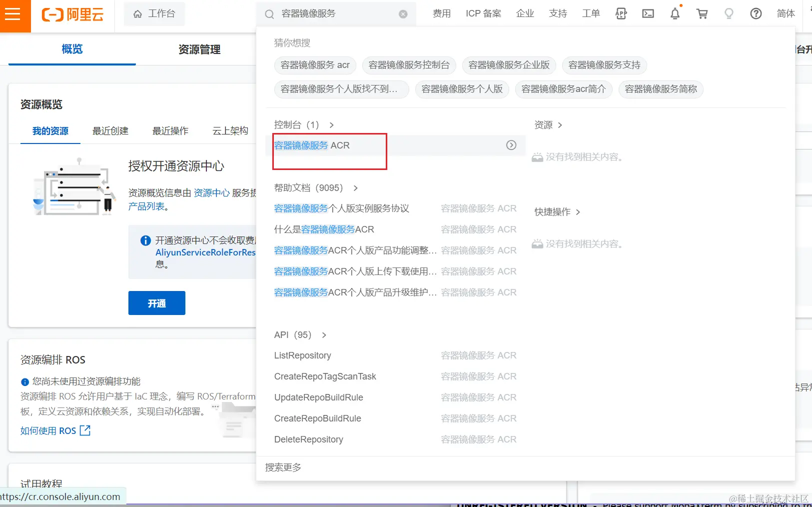812x507 pixels.
Task: Open the CreateRepoTagScanTask API entry
Action: click(x=325, y=376)
